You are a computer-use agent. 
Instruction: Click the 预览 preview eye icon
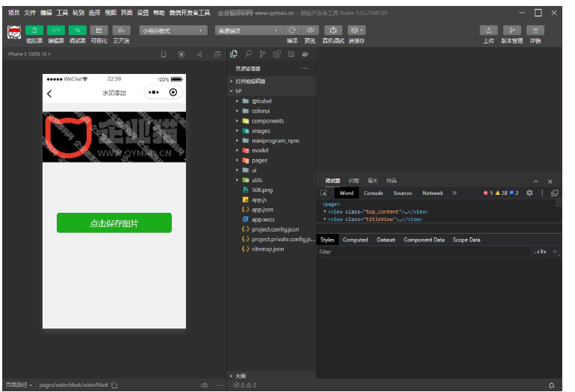310,31
